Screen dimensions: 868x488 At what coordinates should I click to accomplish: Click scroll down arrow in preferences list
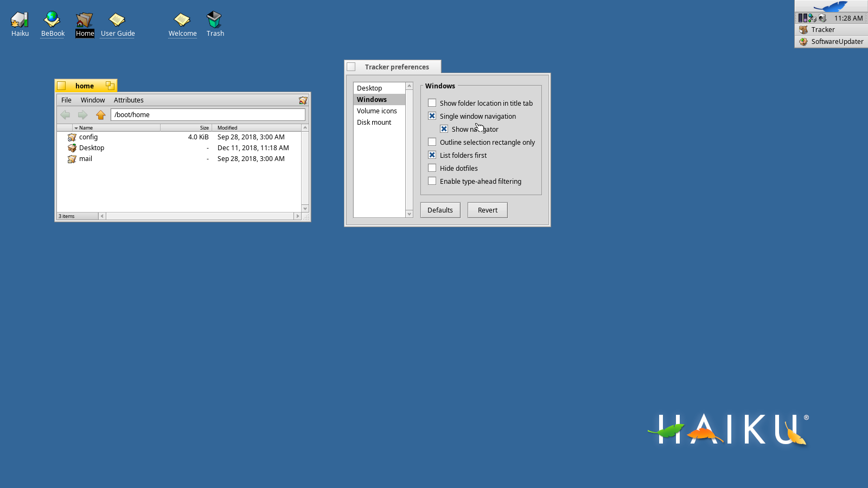tap(410, 214)
